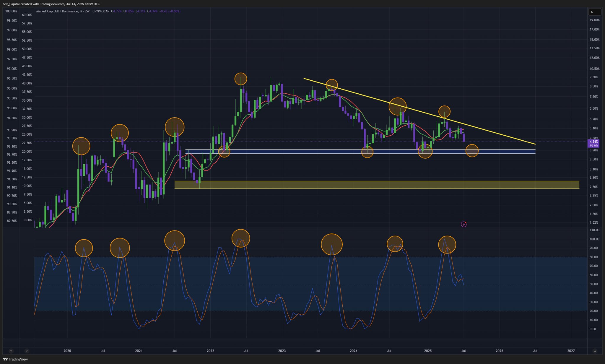The image size is (605, 364).
Task: Open the % unit selector box
Action: [x=594, y=12]
